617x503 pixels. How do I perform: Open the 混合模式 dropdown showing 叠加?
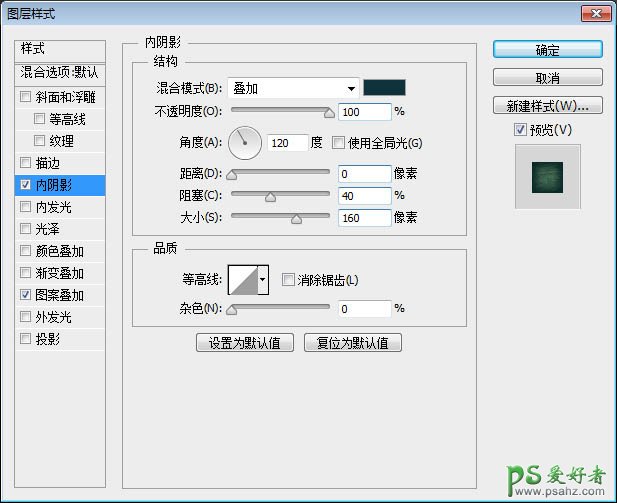[293, 88]
